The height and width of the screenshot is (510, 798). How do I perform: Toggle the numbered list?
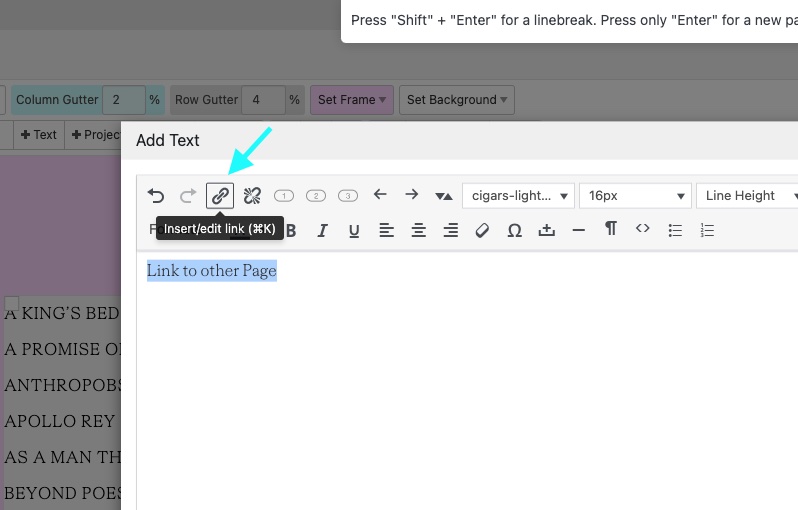tap(707, 231)
